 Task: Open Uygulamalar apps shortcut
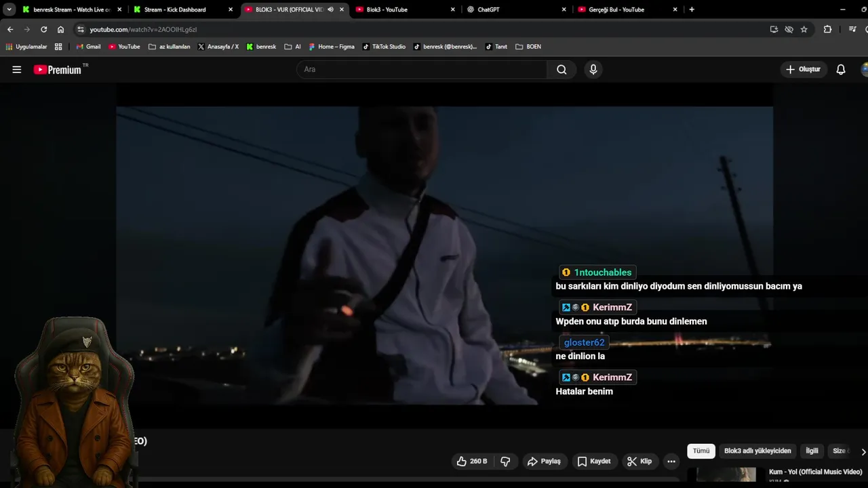point(26,47)
